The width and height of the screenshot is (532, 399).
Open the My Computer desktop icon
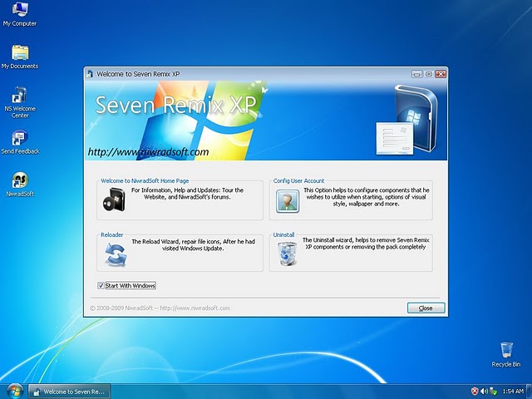tap(20, 14)
